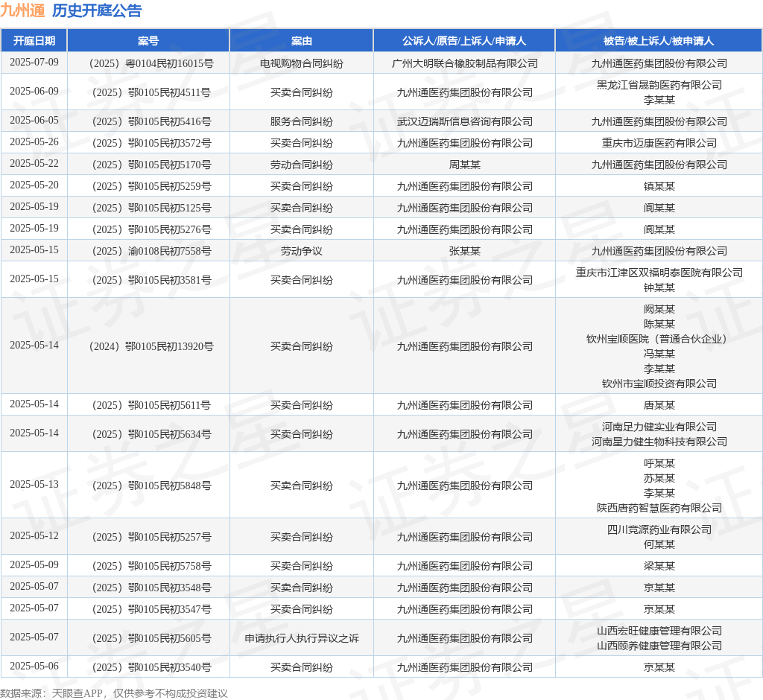Click date cell 2025-06-09
The height and width of the screenshot is (700, 763).
[34, 92]
